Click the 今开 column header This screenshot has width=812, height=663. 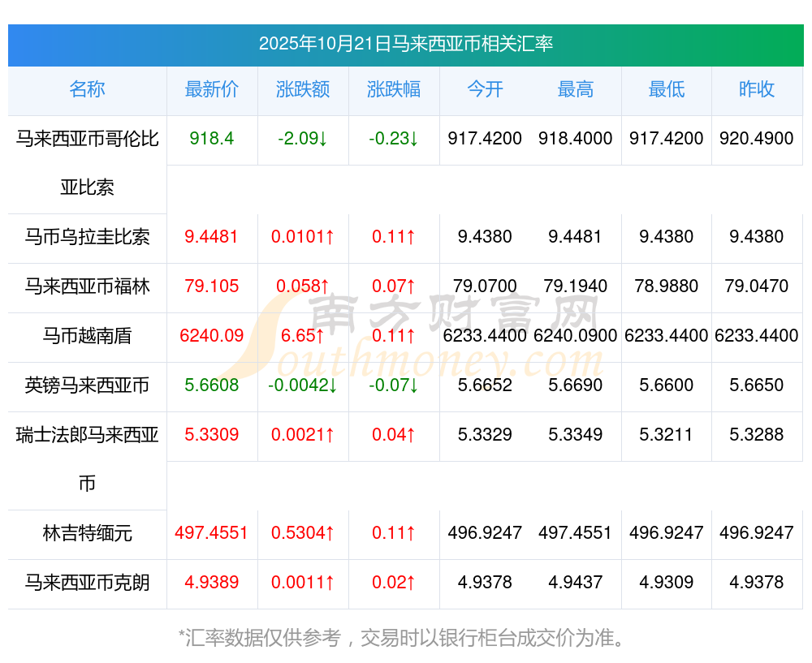point(485,90)
